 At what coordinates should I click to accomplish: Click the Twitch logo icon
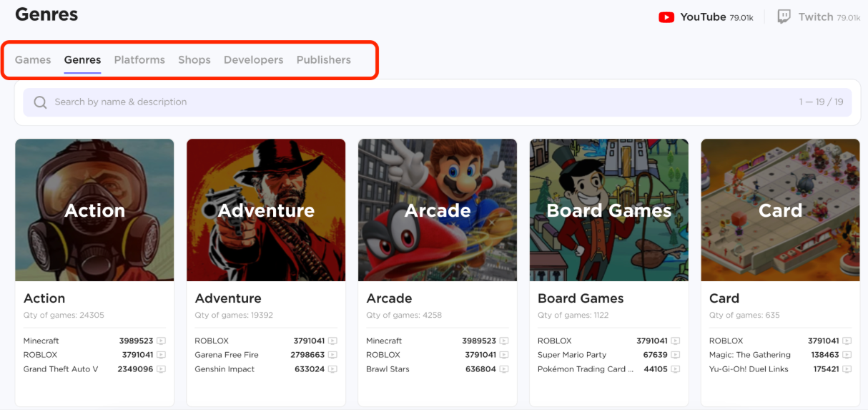pos(784,17)
